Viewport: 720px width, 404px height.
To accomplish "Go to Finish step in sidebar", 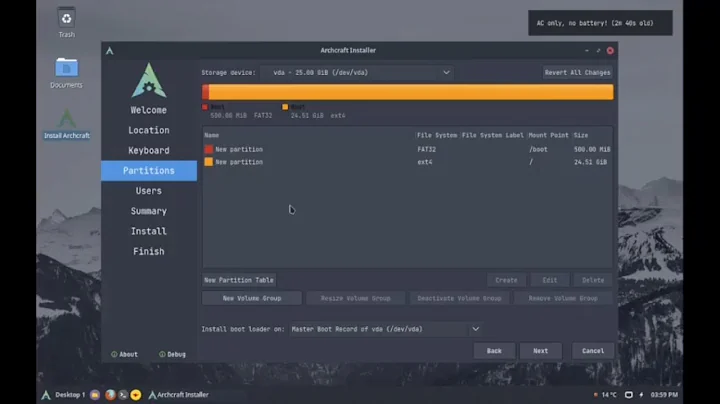I will click(x=149, y=252).
